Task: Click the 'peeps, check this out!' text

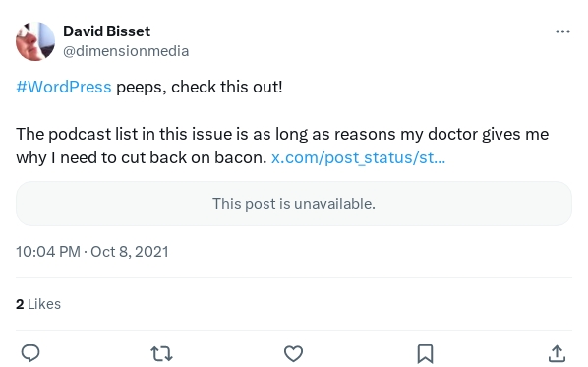Action: coord(200,87)
